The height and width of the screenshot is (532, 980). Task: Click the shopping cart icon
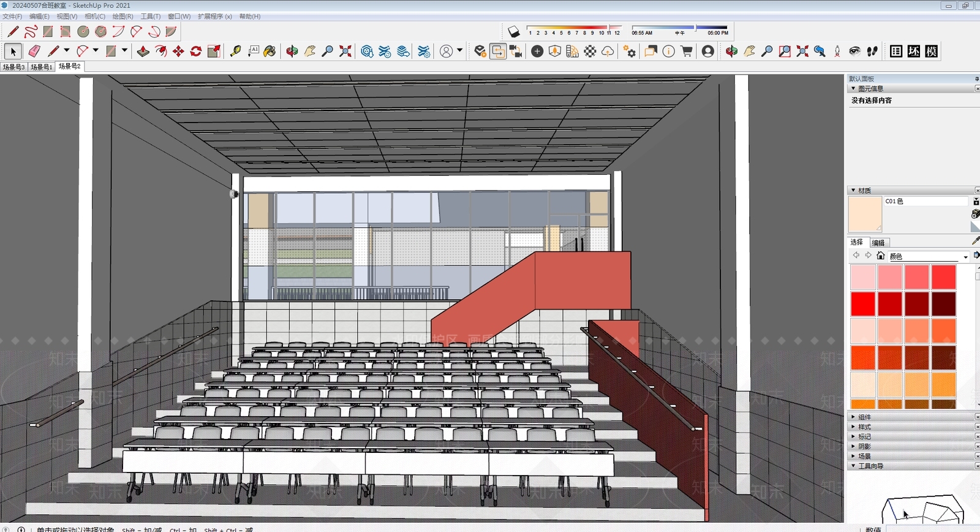point(687,51)
